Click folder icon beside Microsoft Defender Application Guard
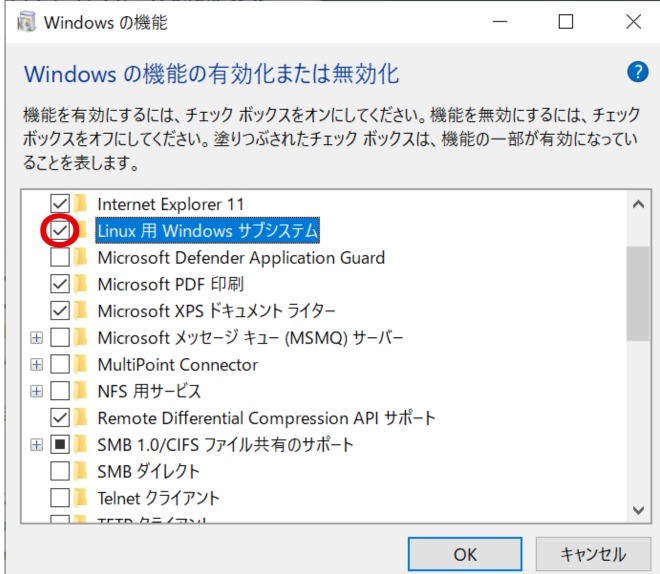This screenshot has width=660, height=574. click(x=80, y=257)
